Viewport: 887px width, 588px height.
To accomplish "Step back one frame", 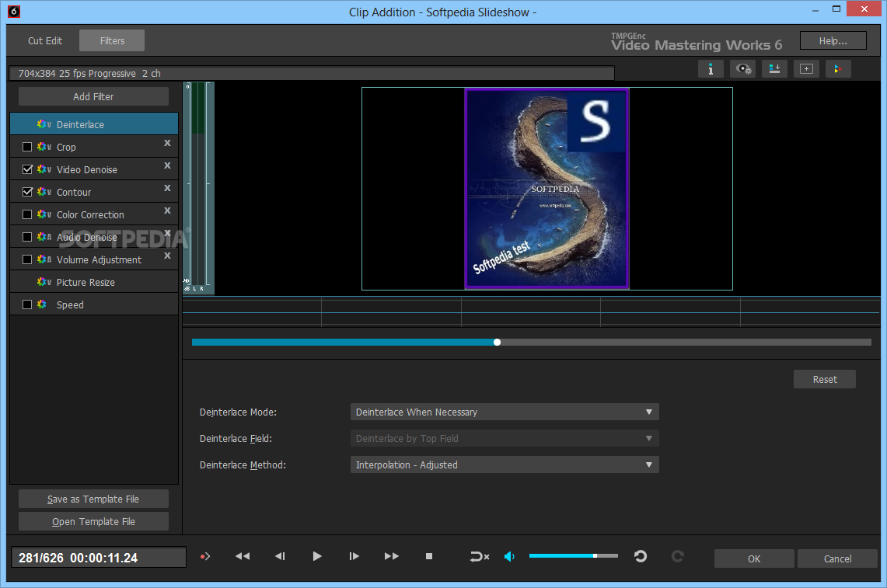I will pos(280,557).
